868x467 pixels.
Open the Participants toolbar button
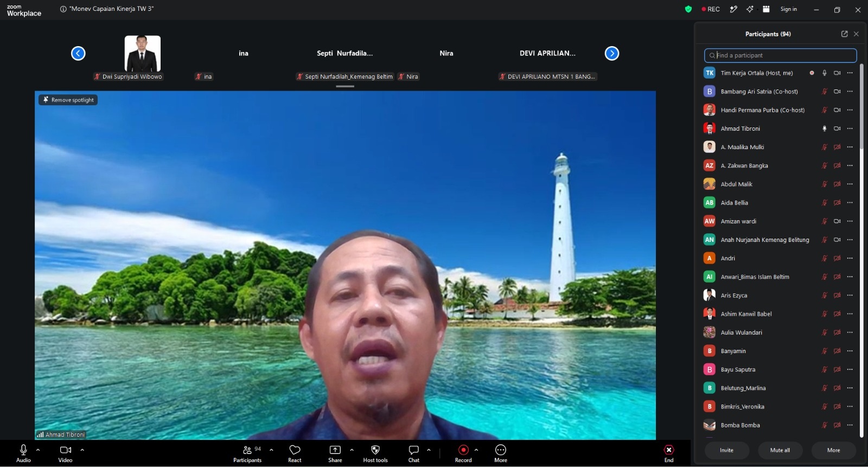pyautogui.click(x=247, y=453)
